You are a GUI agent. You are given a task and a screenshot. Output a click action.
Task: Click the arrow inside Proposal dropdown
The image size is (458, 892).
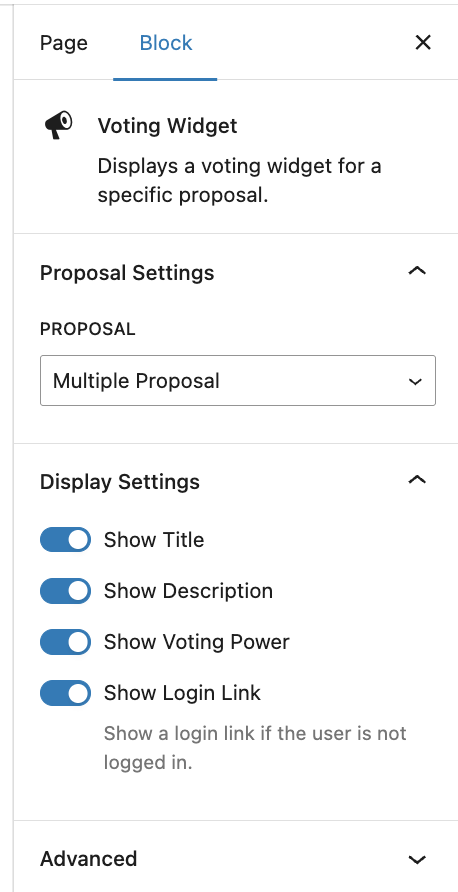pyautogui.click(x=415, y=382)
